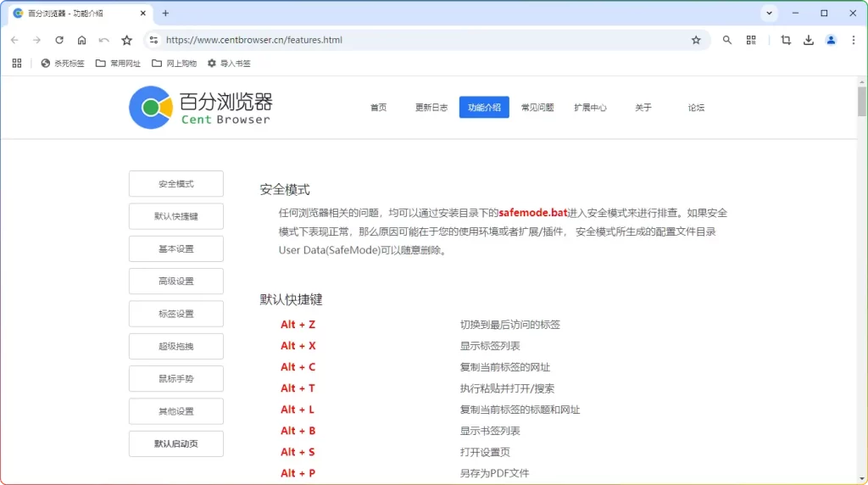Click the browser forward arrow
This screenshot has width=868, height=485.
pyautogui.click(x=36, y=40)
